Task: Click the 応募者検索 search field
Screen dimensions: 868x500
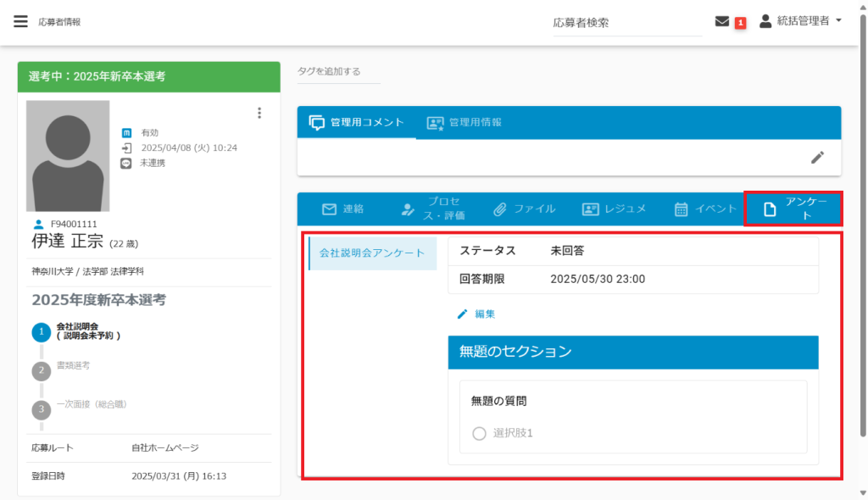Action: click(626, 24)
